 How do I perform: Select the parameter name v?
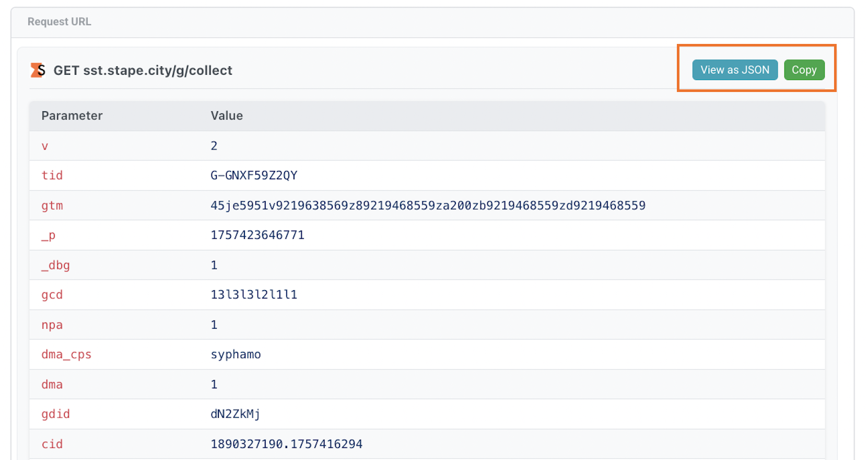point(45,146)
